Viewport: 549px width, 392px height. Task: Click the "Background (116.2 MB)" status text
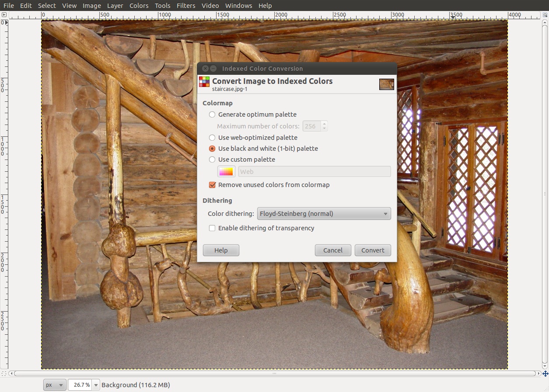(136, 385)
